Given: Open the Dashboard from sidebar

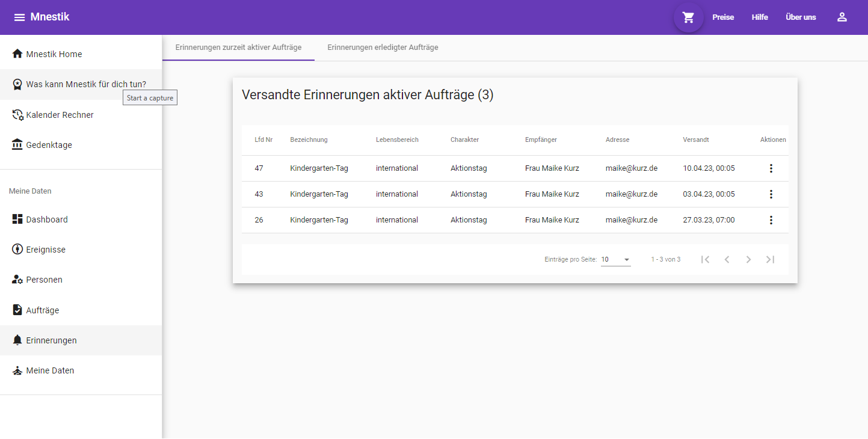Looking at the screenshot, I should click(x=47, y=219).
